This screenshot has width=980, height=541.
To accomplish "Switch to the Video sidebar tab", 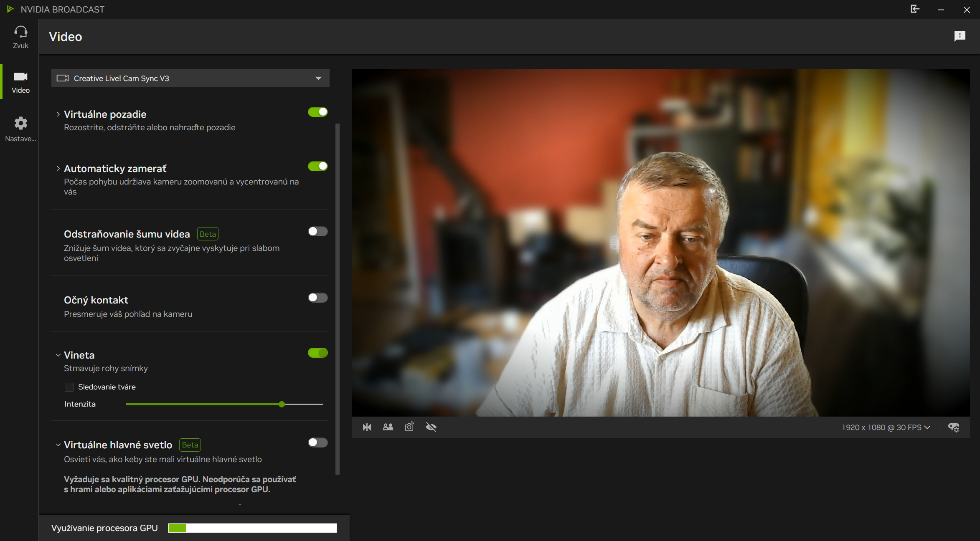I will click(20, 82).
